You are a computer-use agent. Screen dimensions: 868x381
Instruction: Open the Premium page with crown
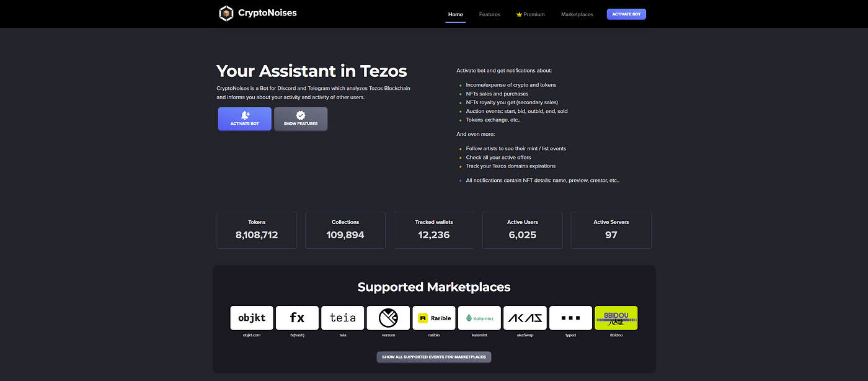(x=530, y=14)
